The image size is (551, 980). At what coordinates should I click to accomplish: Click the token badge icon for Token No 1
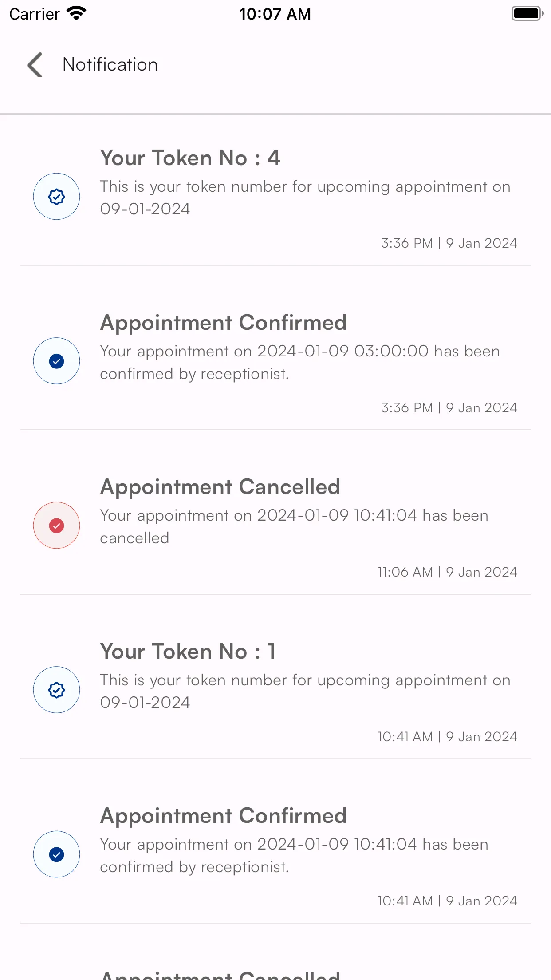click(x=57, y=690)
